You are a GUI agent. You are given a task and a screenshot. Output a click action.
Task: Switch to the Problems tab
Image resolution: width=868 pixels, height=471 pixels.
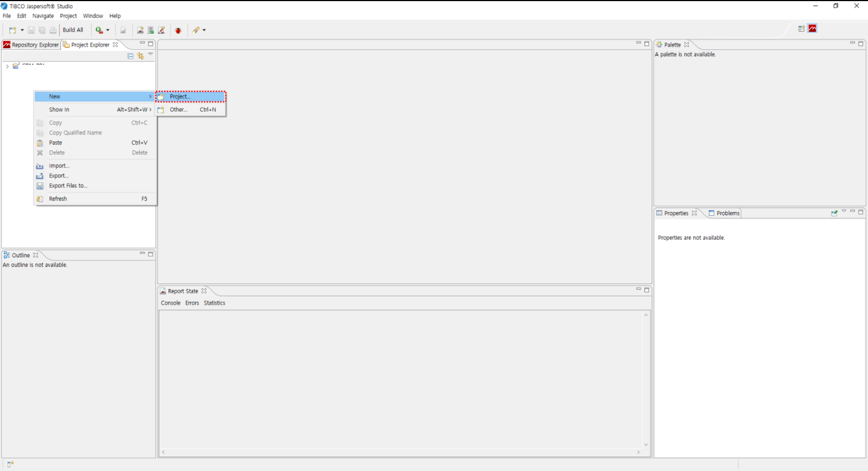pyautogui.click(x=724, y=213)
